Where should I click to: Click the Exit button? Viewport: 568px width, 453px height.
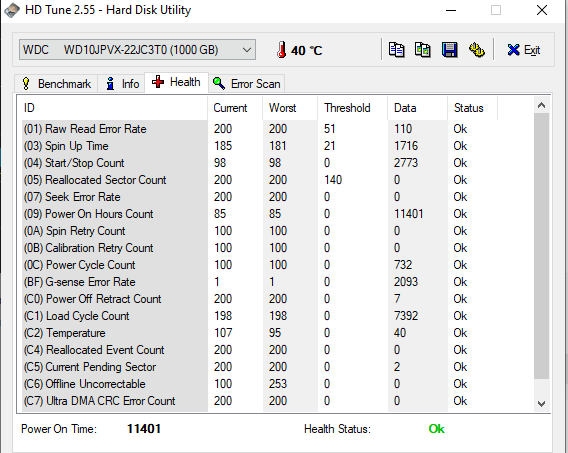tap(524, 50)
